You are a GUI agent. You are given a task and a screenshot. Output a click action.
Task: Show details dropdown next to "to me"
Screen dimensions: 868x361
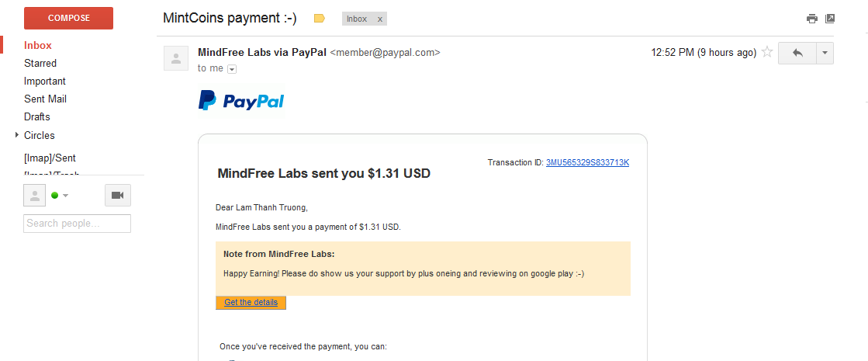point(232,69)
